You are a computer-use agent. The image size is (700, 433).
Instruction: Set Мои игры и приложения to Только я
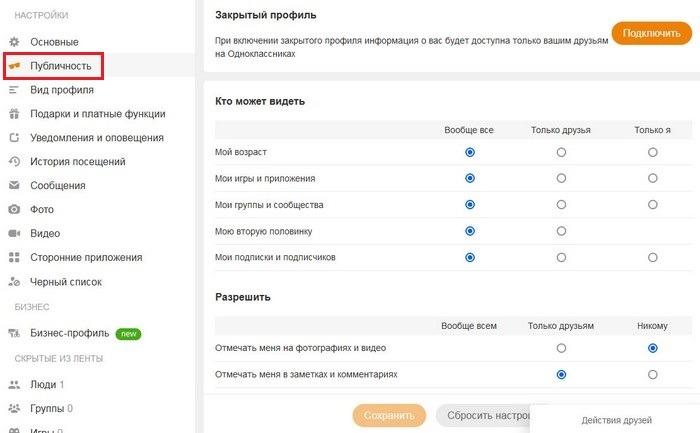(653, 179)
